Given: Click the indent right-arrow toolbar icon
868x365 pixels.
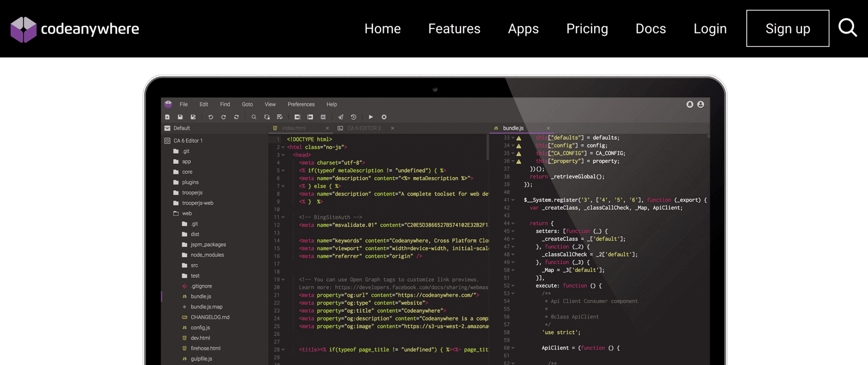Looking at the screenshot, I should coord(310,117).
